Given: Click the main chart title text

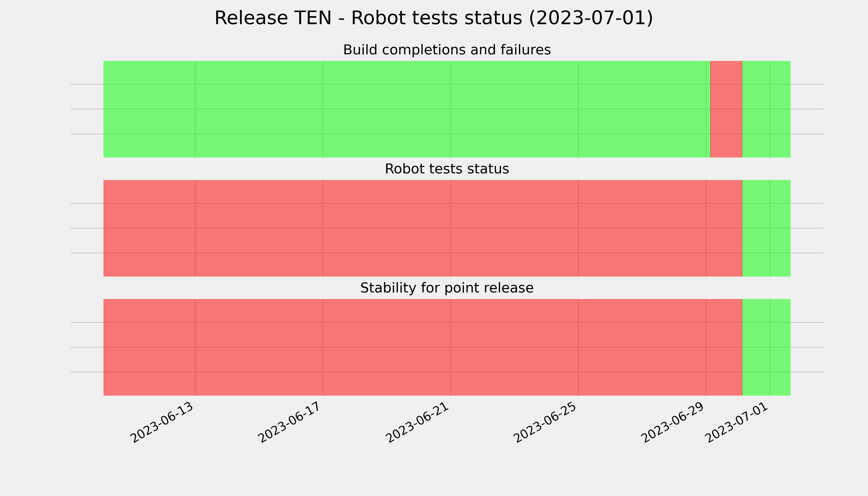Looking at the screenshot, I should [434, 18].
